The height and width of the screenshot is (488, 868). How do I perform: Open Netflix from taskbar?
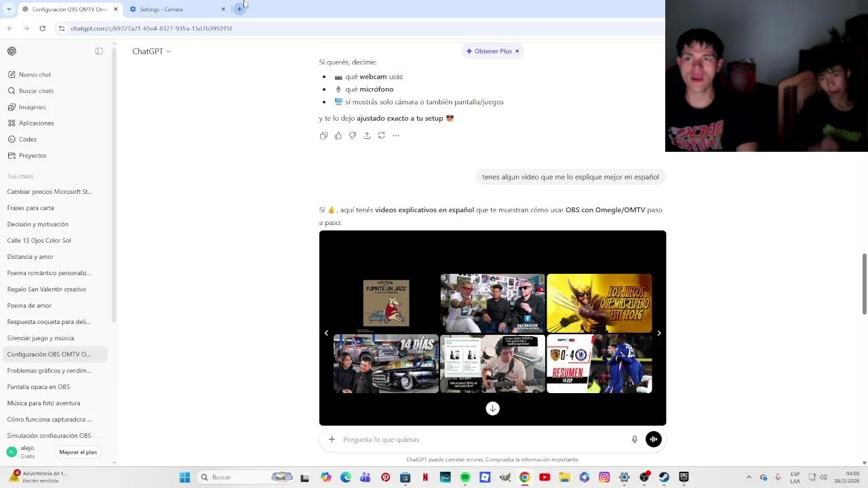[x=425, y=477]
